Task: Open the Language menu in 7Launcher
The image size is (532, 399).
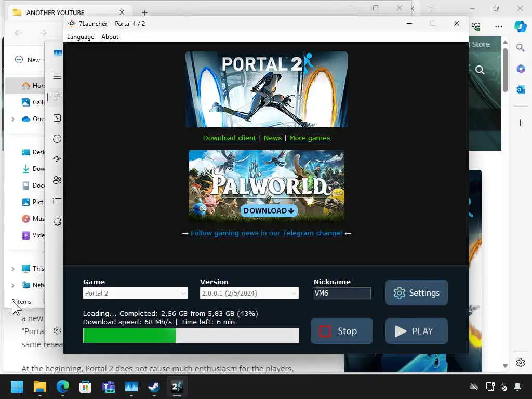Action: click(x=81, y=37)
